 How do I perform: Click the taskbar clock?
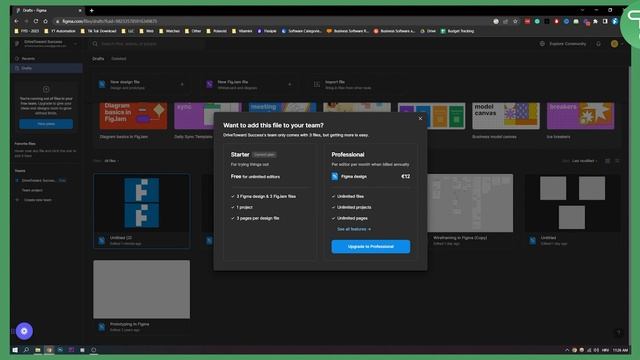click(620, 350)
